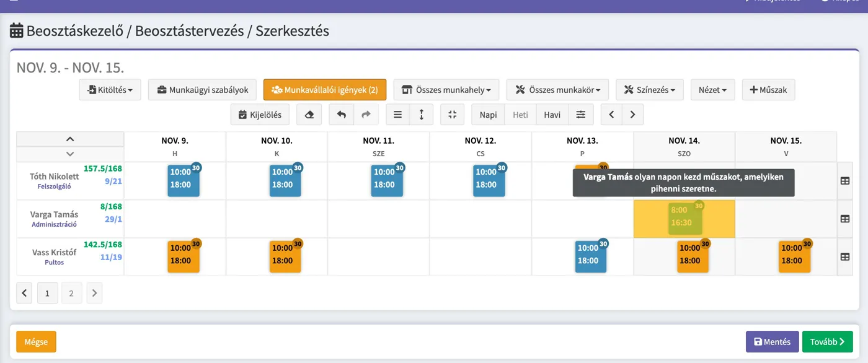
Task: Click the Kijelölés button
Action: pyautogui.click(x=260, y=115)
